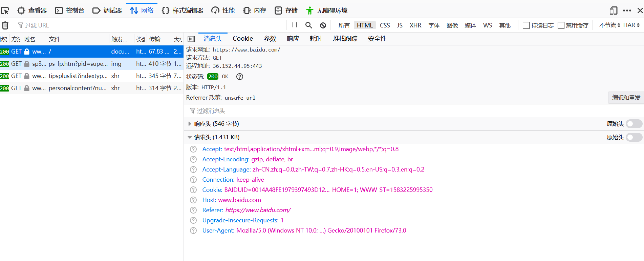Viewport: 644px width, 261px height.
Task: Filter requests by WS websockets
Action: [488, 25]
